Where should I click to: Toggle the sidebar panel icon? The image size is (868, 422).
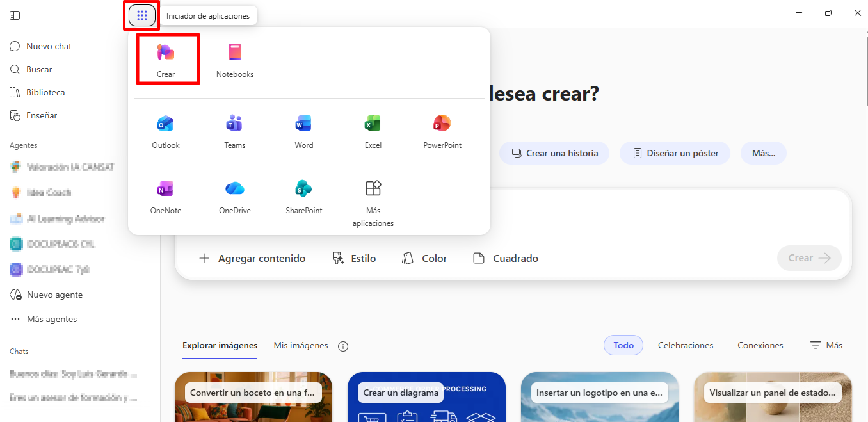point(15,15)
